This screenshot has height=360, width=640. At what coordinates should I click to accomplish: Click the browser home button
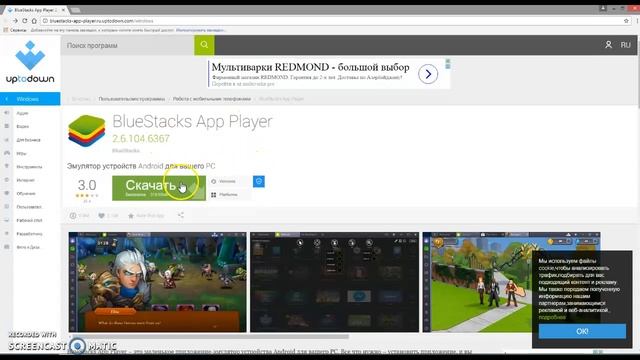34,21
